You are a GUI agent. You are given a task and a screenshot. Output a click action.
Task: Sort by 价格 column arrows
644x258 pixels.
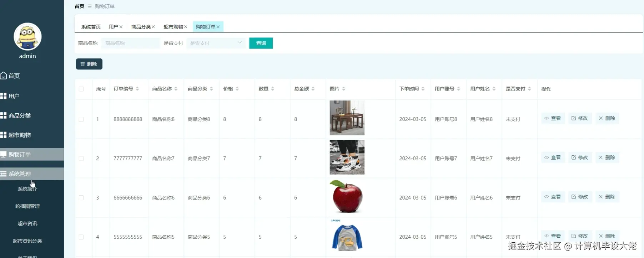237,89
